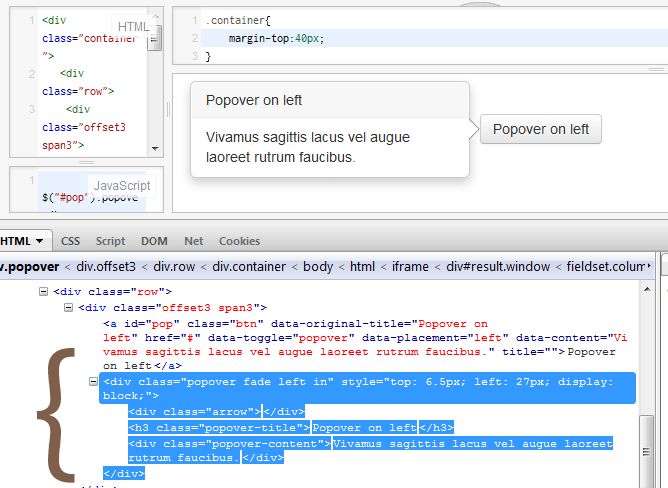Select iframe in the breadcrumb path

410,267
